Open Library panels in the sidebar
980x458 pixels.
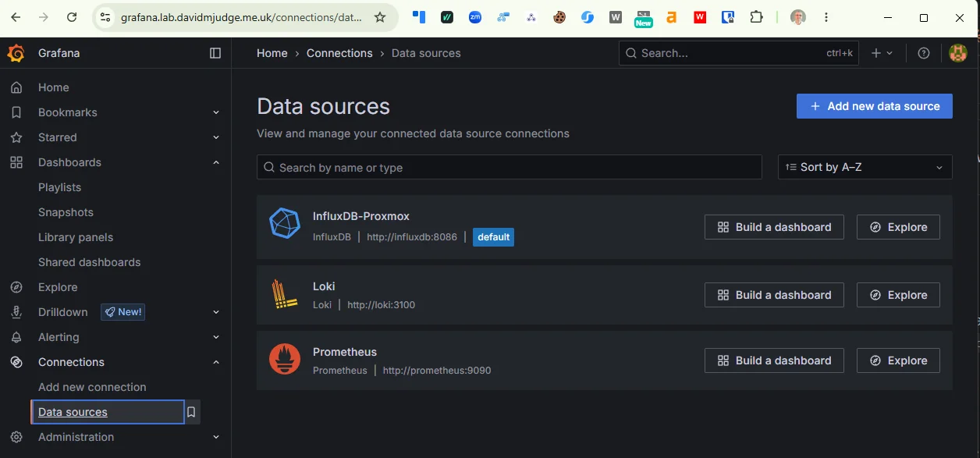coord(76,237)
